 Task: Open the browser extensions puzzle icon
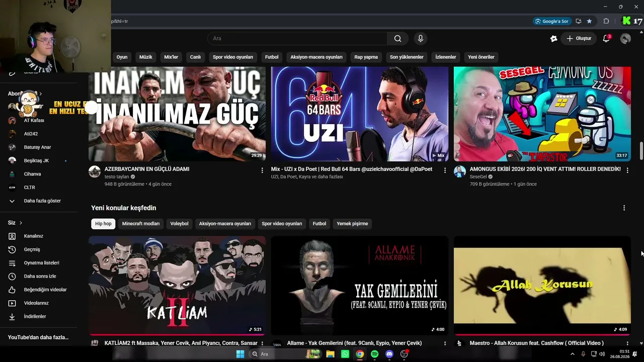606,21
